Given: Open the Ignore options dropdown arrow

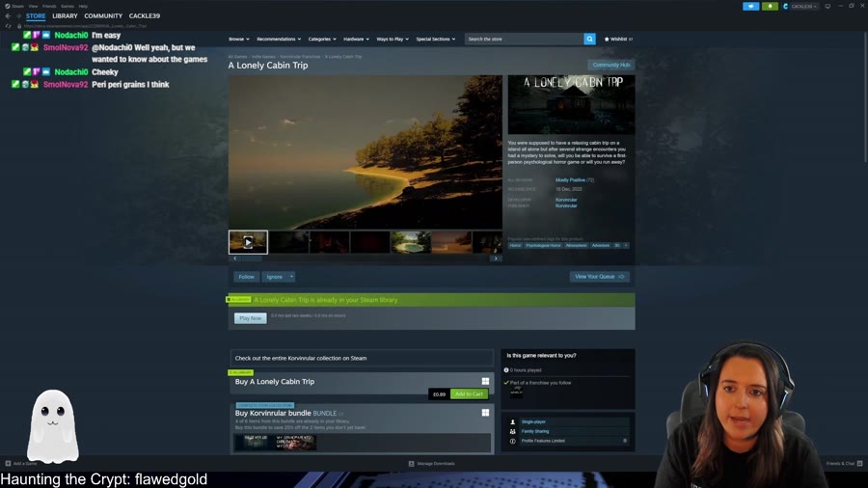Looking at the screenshot, I should tap(291, 277).
